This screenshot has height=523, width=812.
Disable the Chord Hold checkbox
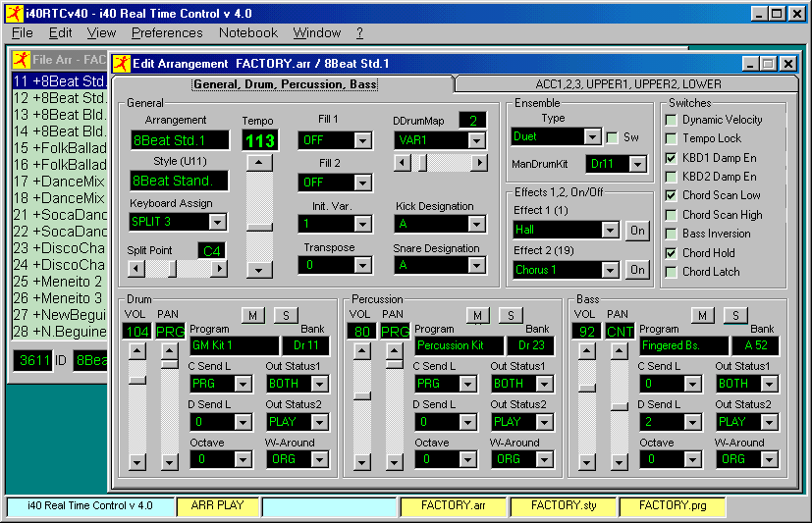[671, 253]
